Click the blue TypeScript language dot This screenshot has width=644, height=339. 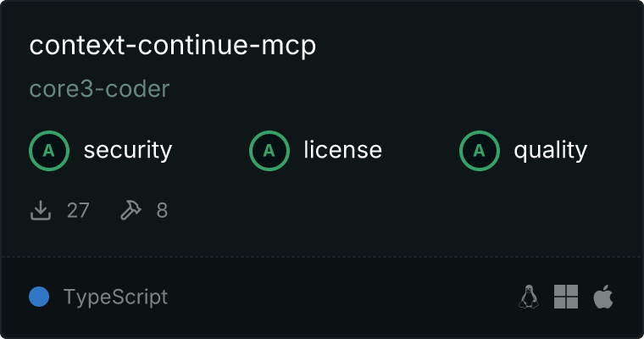point(39,297)
